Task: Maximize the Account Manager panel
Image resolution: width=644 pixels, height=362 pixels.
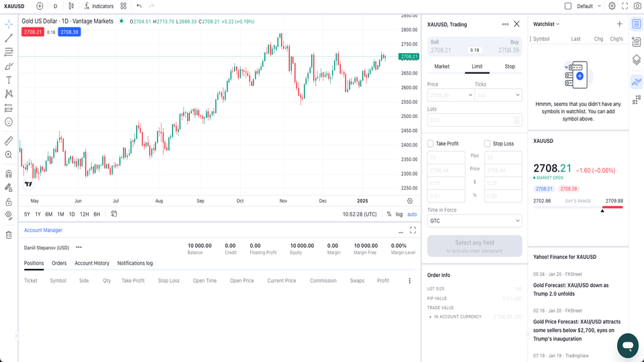Action: (x=413, y=230)
